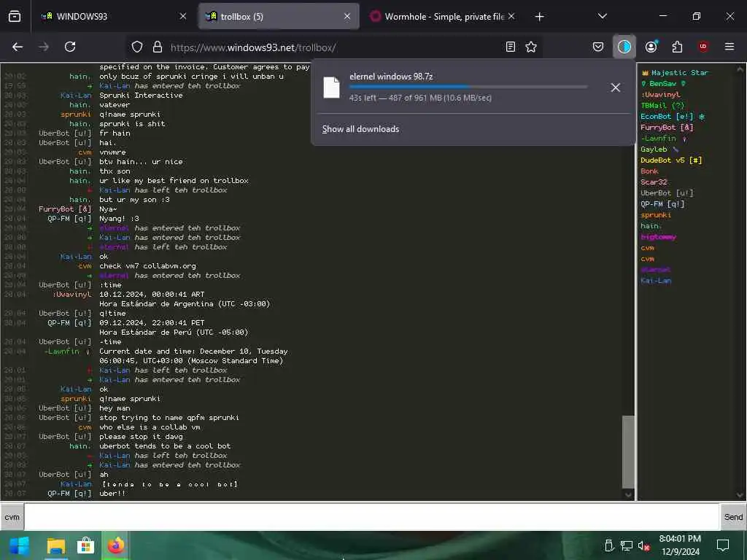Open a new tab with plus button
Image resolution: width=747 pixels, height=560 pixels.
point(539,17)
